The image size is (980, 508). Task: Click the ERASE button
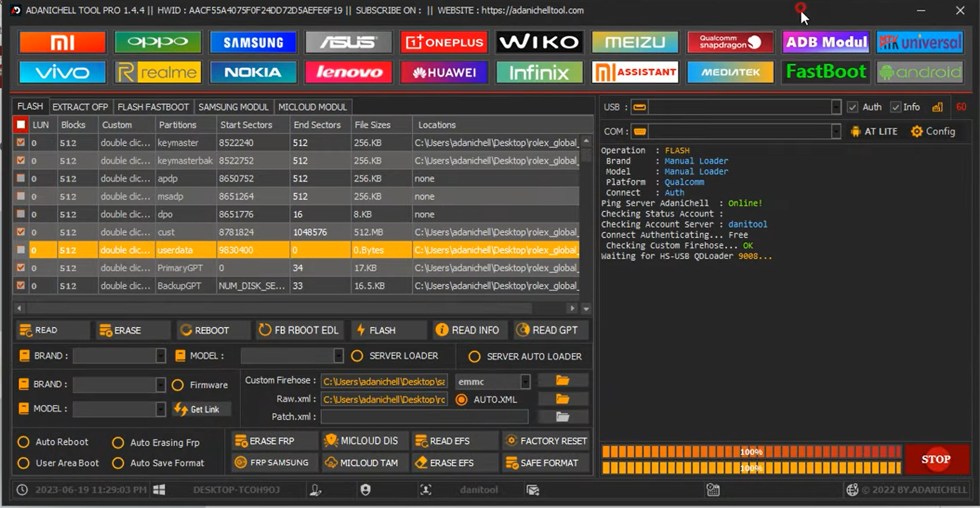coord(133,330)
